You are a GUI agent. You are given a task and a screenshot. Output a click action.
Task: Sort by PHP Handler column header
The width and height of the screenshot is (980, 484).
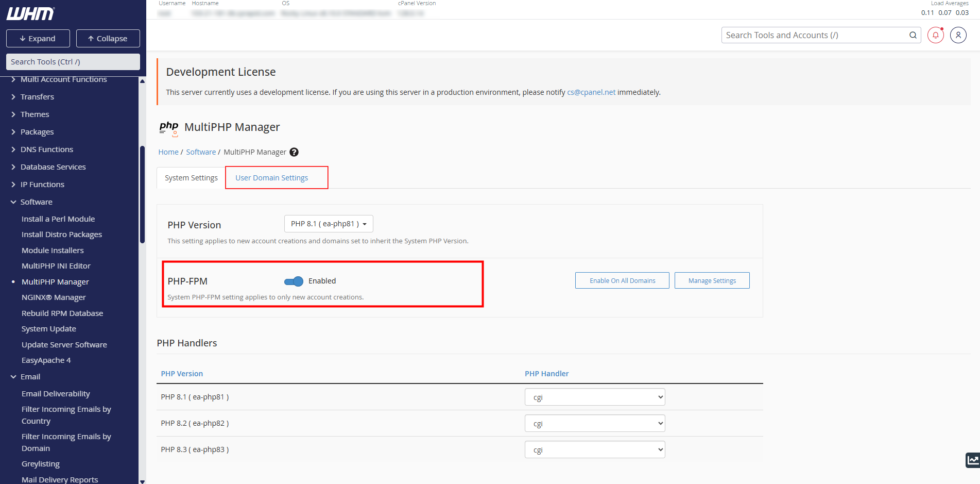[546, 374]
